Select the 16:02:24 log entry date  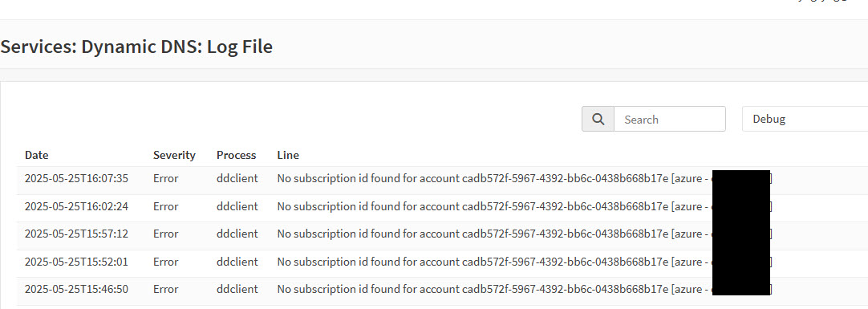[76, 206]
